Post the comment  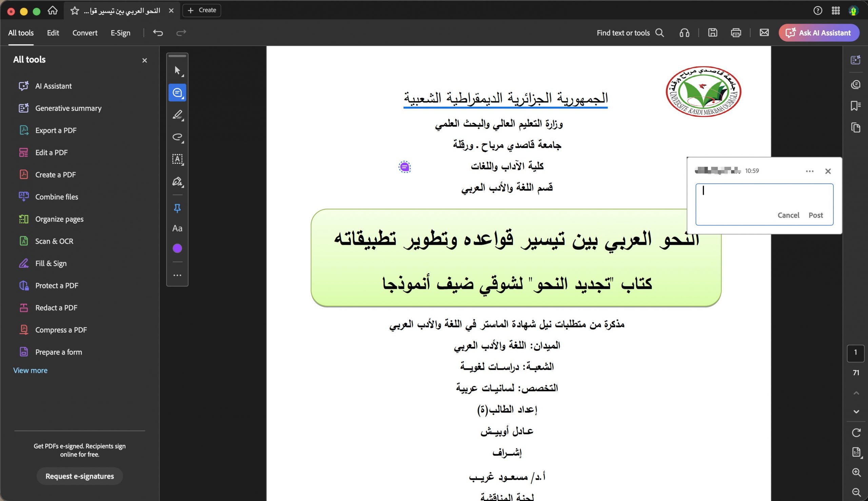point(815,215)
